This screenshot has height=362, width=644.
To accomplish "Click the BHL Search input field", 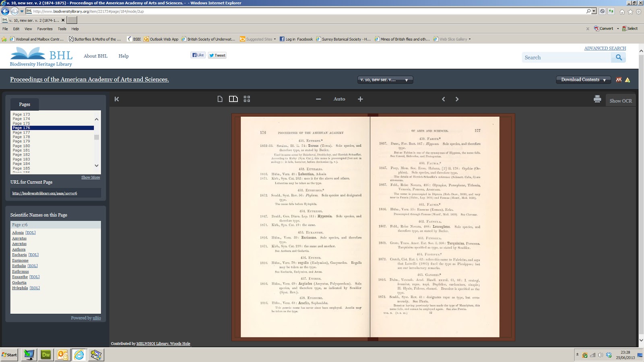I will pyautogui.click(x=566, y=58).
